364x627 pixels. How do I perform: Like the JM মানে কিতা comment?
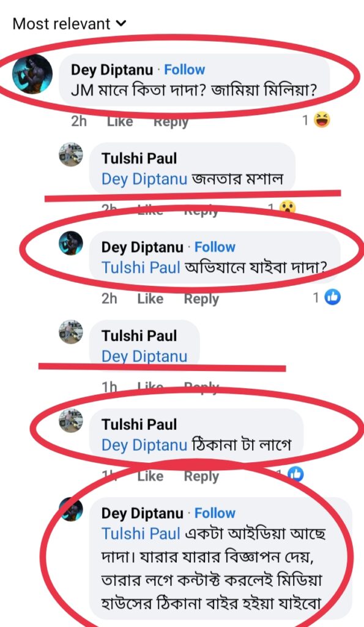coord(120,121)
